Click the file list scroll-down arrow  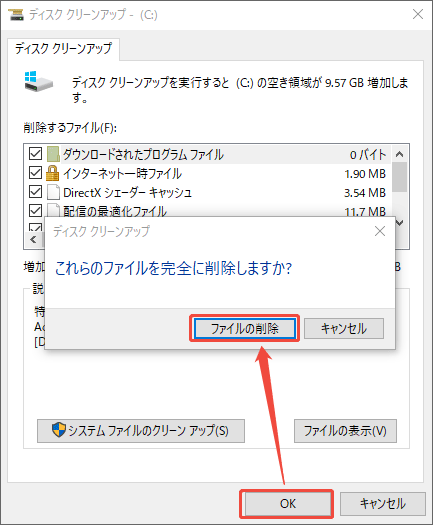point(400,222)
